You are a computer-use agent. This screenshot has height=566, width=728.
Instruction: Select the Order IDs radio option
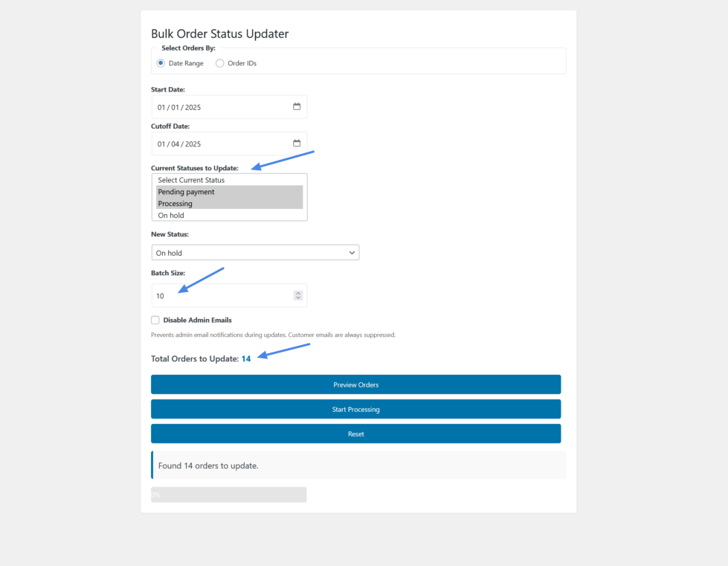point(219,63)
